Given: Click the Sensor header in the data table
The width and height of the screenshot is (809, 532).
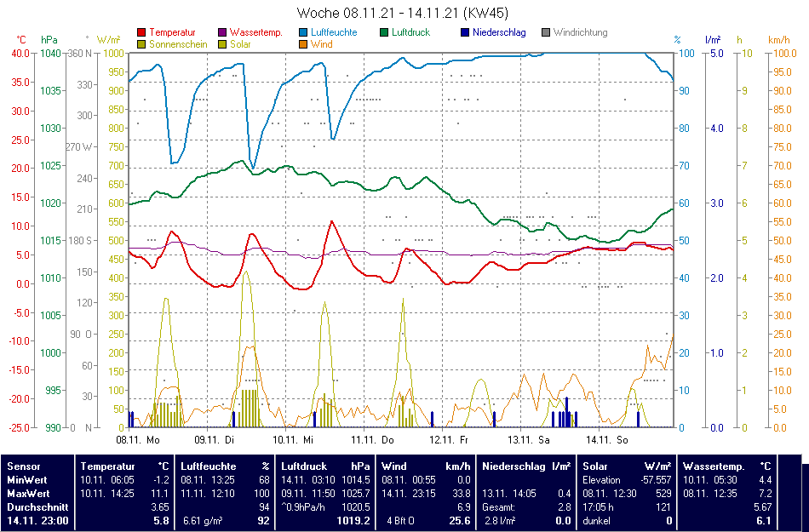Looking at the screenshot, I should (x=24, y=466).
